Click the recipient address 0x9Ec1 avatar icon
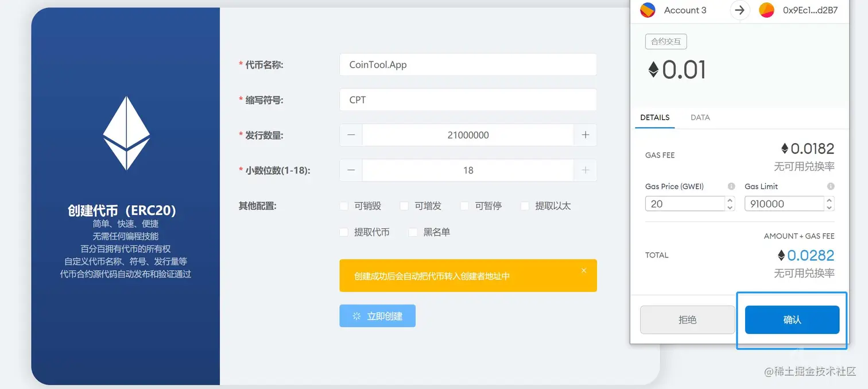 [767, 10]
